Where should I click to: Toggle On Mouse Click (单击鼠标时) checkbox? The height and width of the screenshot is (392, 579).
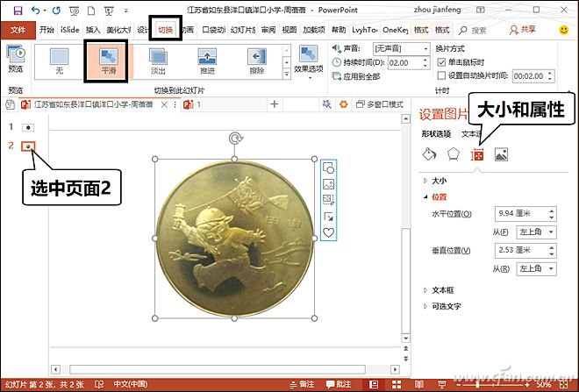pos(441,62)
